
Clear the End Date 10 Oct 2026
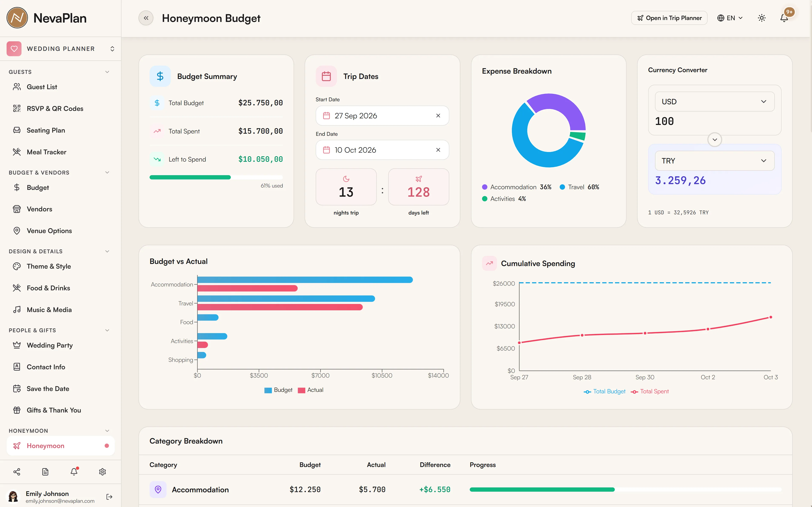(x=438, y=150)
